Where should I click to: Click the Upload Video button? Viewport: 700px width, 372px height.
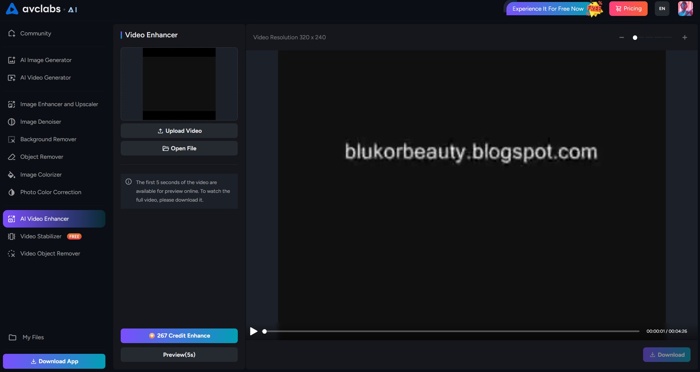tap(179, 131)
